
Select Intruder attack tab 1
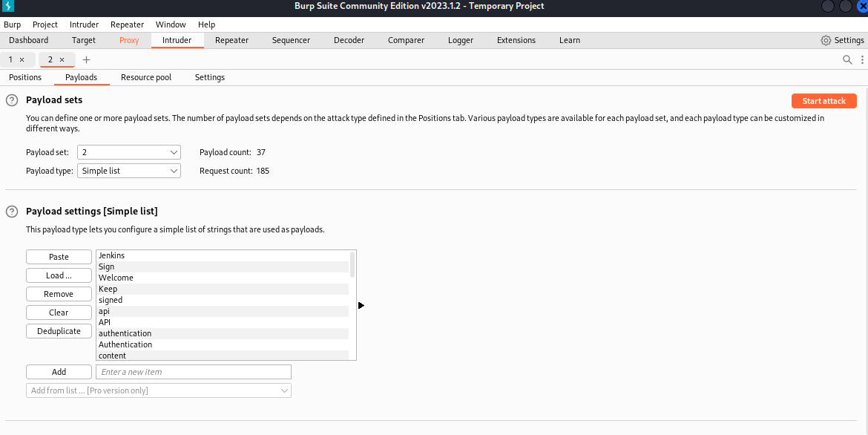[x=10, y=60]
